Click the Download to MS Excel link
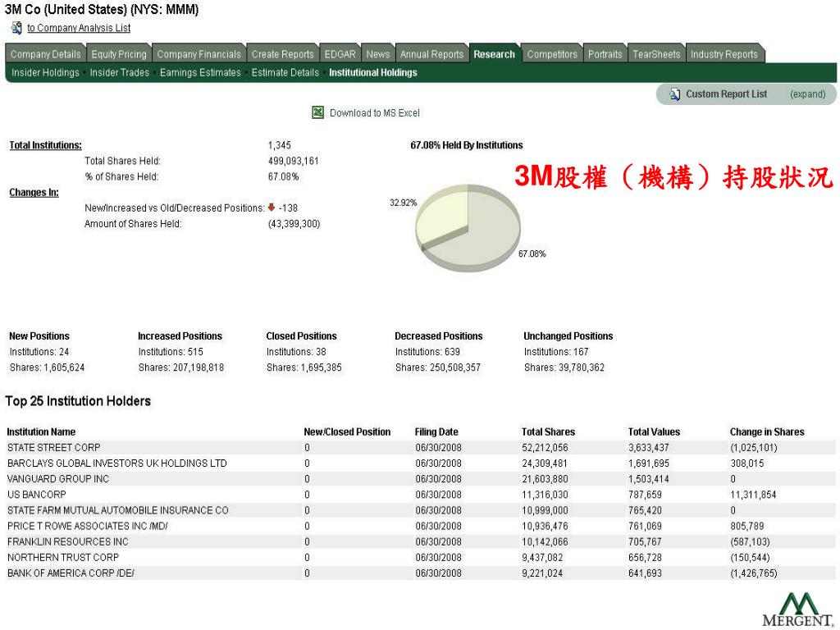The height and width of the screenshot is (630, 840). [x=374, y=113]
